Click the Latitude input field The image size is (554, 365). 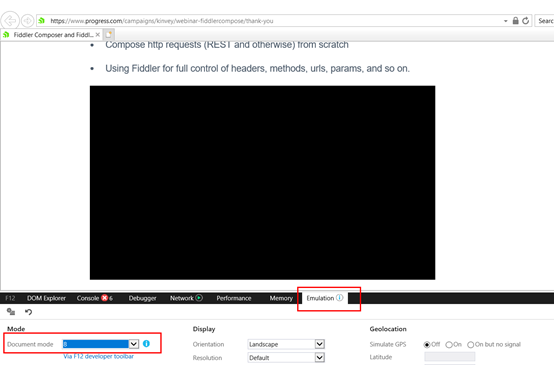450,357
